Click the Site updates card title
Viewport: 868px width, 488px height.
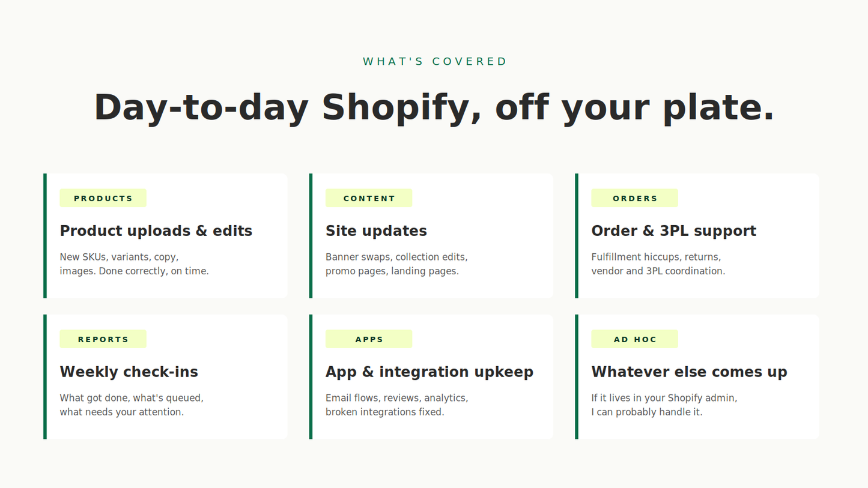pyautogui.click(x=376, y=231)
